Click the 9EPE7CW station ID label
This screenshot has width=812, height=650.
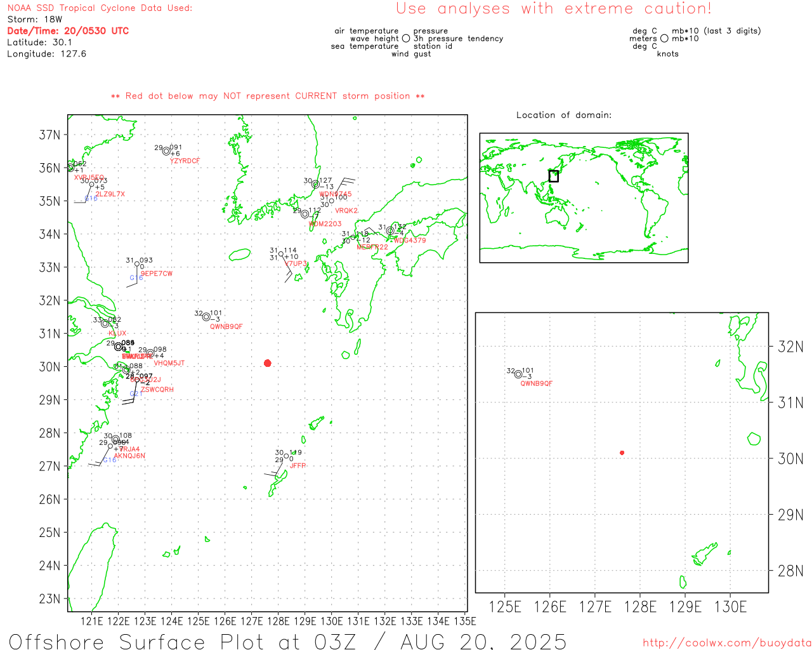pos(157,274)
